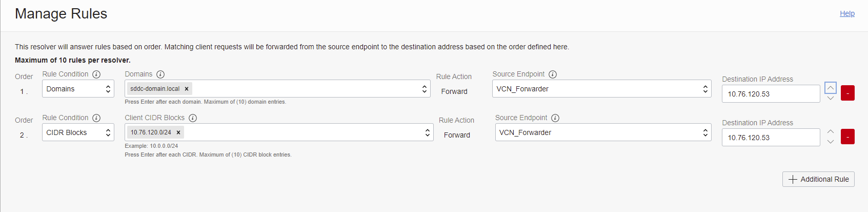Click info icon next to Domains label
The height and width of the screenshot is (212, 868).
[160, 74]
